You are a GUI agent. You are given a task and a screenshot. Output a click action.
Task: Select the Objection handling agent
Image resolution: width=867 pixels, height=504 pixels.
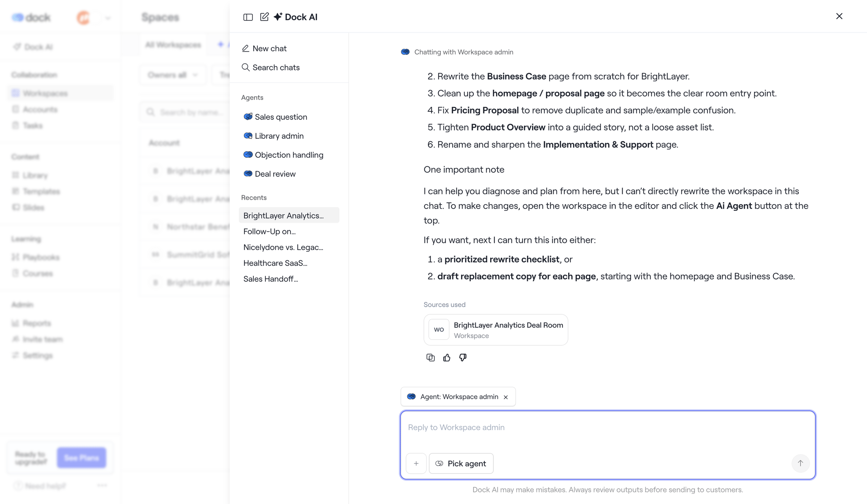tap(283, 155)
